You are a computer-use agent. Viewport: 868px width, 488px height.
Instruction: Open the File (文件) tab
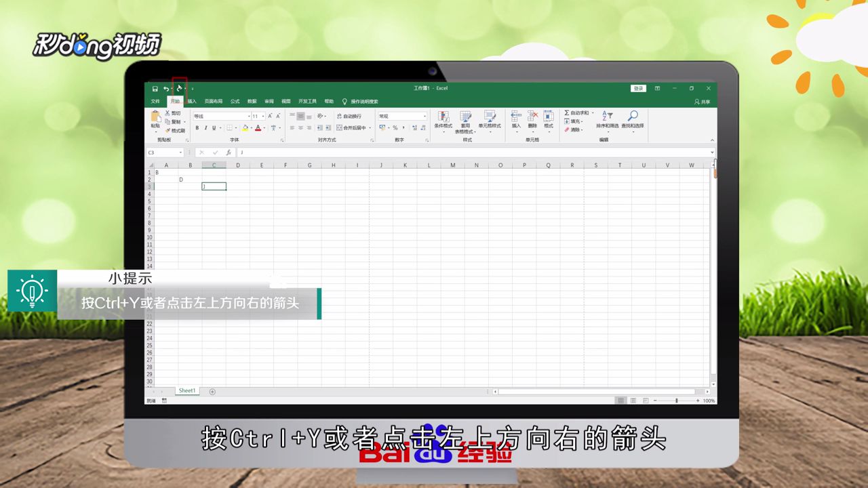point(155,101)
